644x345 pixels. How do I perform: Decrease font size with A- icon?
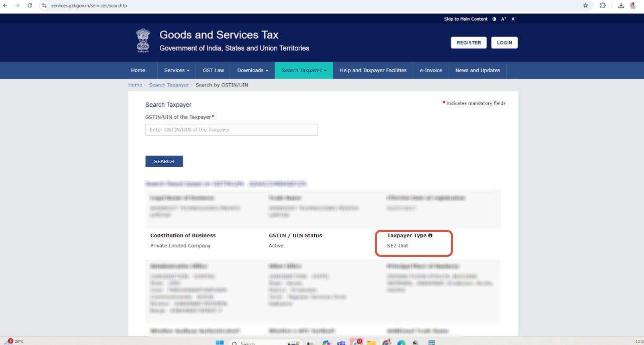tap(513, 19)
